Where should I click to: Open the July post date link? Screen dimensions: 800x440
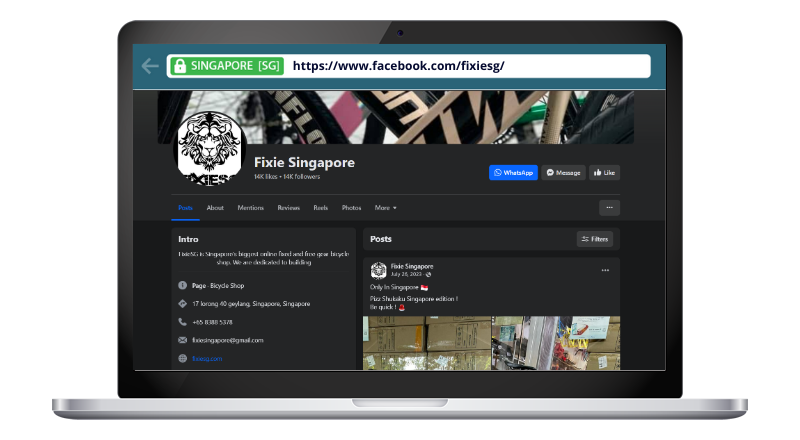pyautogui.click(x=406, y=274)
